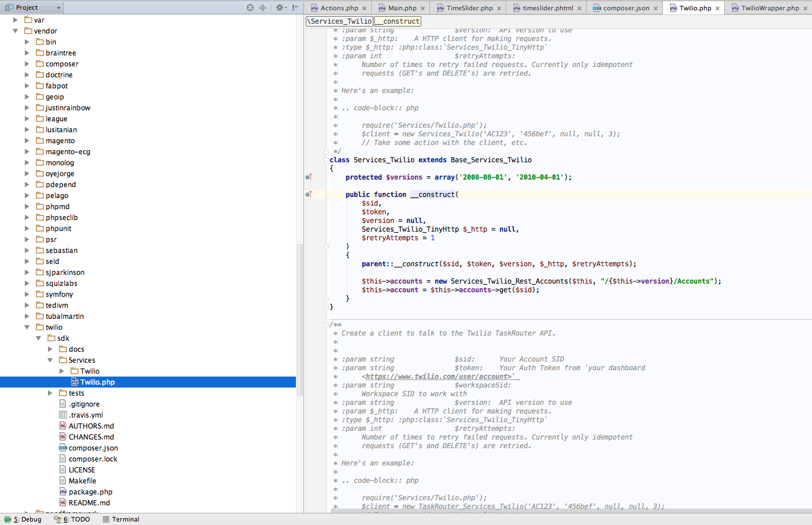Screen dimensions: 812x525
Task: Close the composer.json tab
Action: [x=655, y=8]
